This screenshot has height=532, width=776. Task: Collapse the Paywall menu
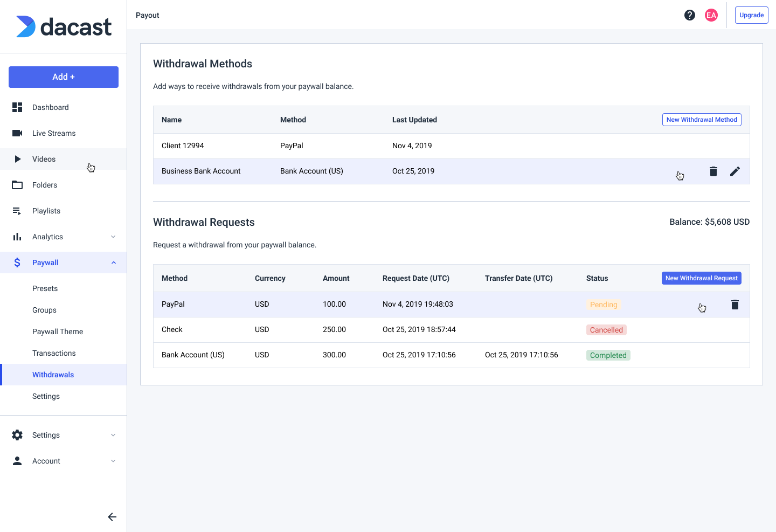pyautogui.click(x=113, y=262)
